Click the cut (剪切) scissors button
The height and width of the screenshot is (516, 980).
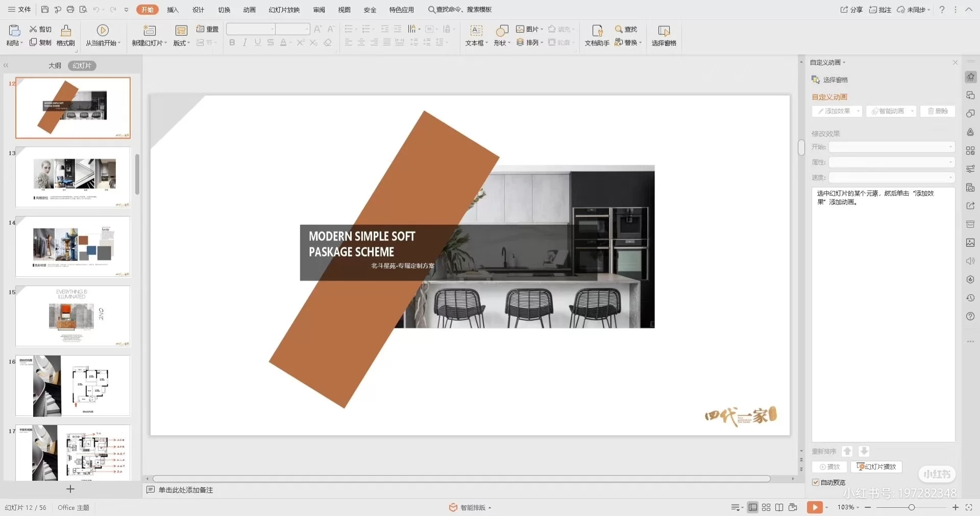40,29
